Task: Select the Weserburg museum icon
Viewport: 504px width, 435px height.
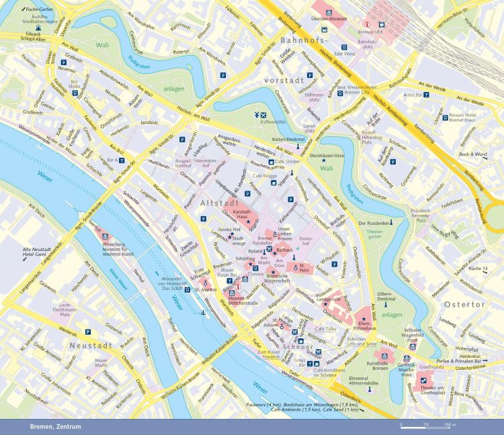Action: point(105,236)
